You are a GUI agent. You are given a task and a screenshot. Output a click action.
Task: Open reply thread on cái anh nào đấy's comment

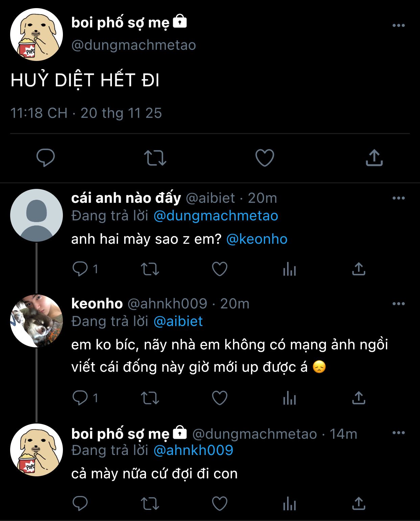point(80,269)
